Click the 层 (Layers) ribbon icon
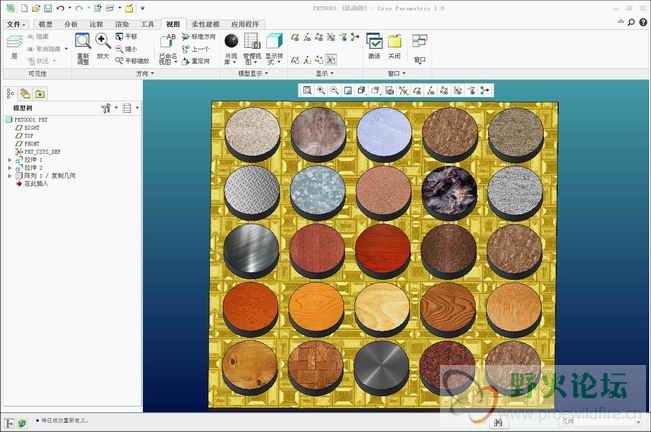Image resolution: width=651 pixels, height=432 pixels. [x=15, y=46]
